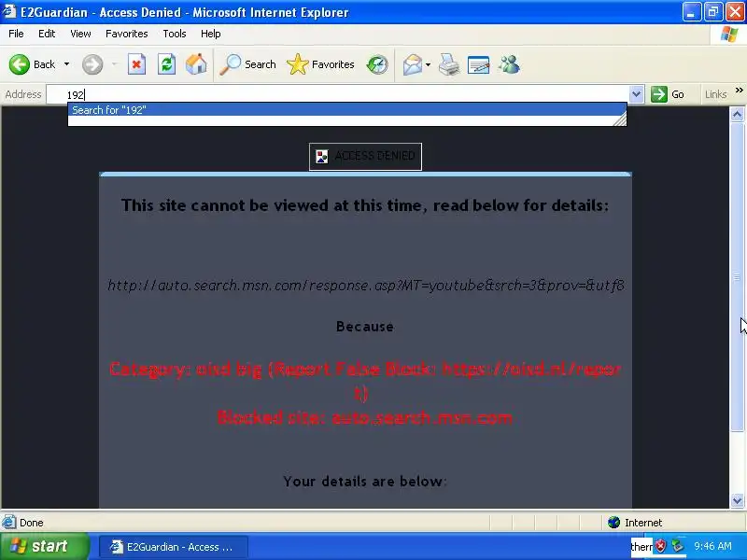Open the View menu
This screenshot has width=747, height=560.
click(x=80, y=34)
